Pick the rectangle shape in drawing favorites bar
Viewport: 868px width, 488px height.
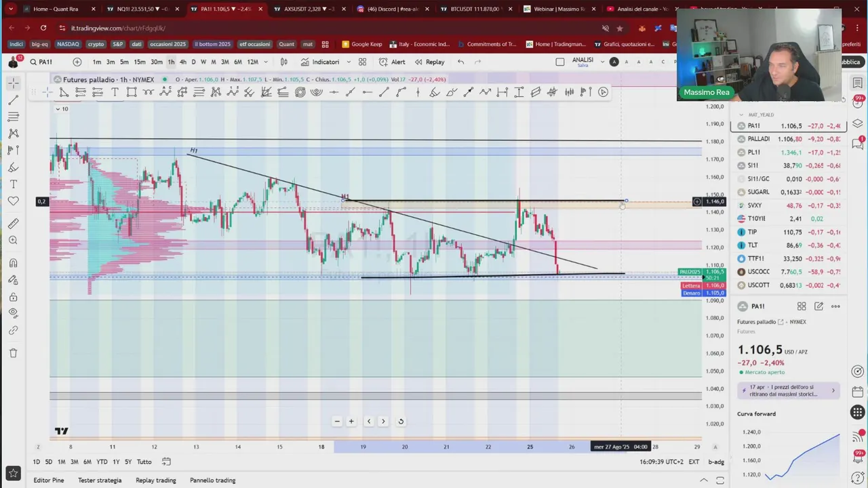pos(132,92)
